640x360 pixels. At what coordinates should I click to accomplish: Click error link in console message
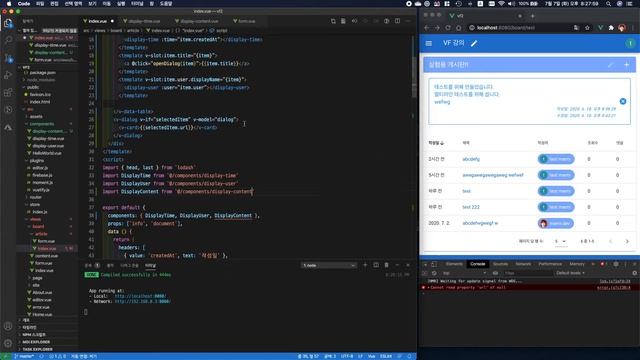[613, 287]
